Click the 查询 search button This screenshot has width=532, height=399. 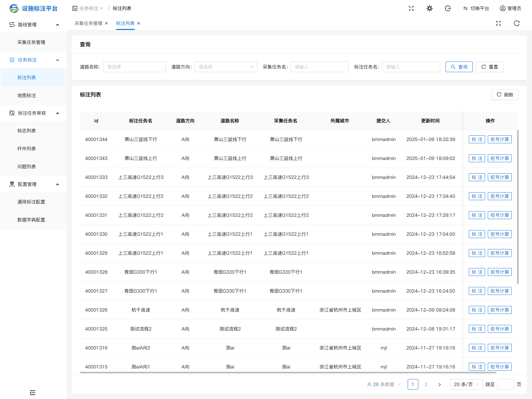pos(459,66)
